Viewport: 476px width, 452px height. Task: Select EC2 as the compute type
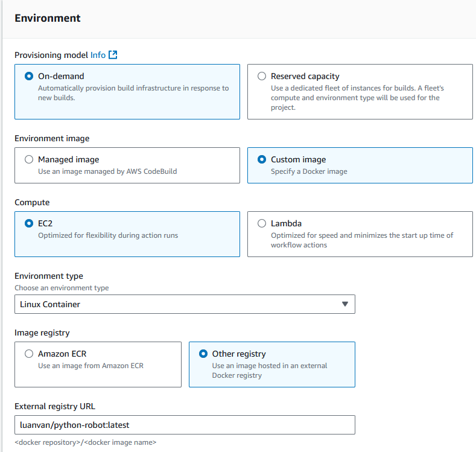coord(28,223)
